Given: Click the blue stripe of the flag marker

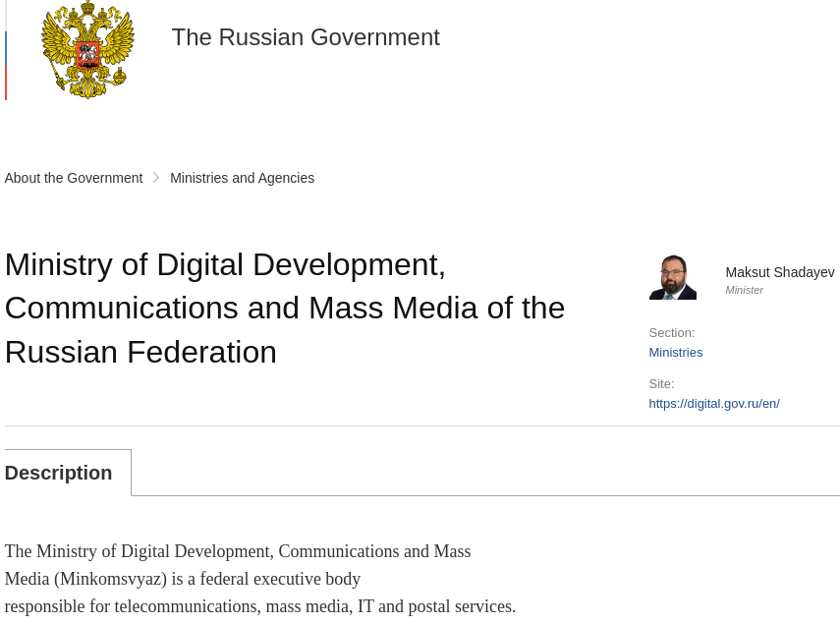Looking at the screenshot, I should (6, 46).
